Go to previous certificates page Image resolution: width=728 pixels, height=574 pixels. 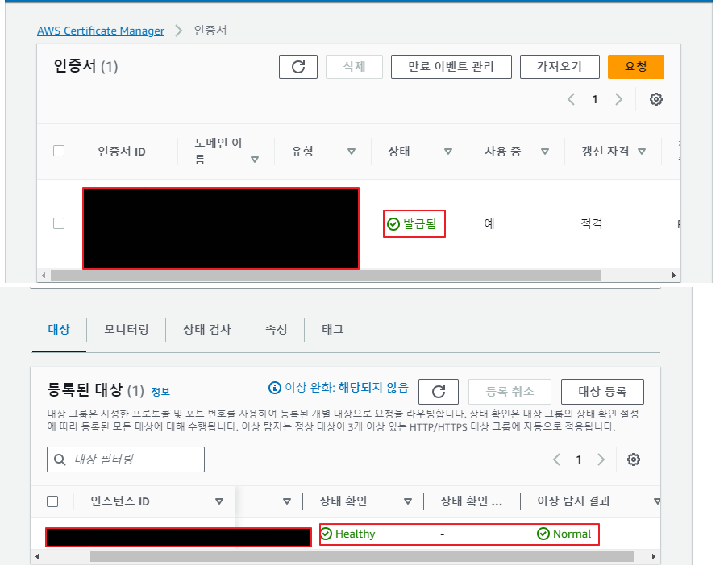coord(571,99)
